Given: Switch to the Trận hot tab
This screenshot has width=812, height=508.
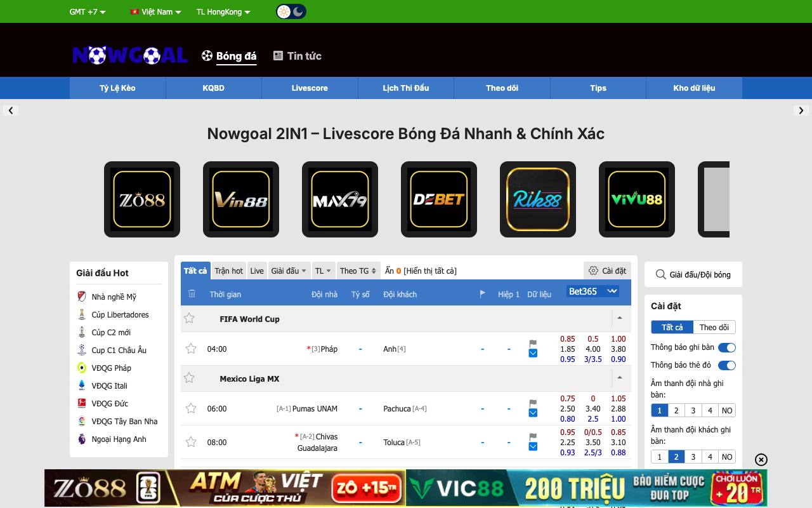Looking at the screenshot, I should point(228,271).
